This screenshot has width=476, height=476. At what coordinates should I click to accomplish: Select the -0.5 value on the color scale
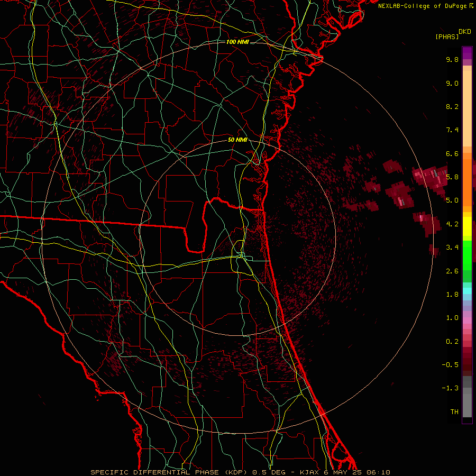(450, 365)
